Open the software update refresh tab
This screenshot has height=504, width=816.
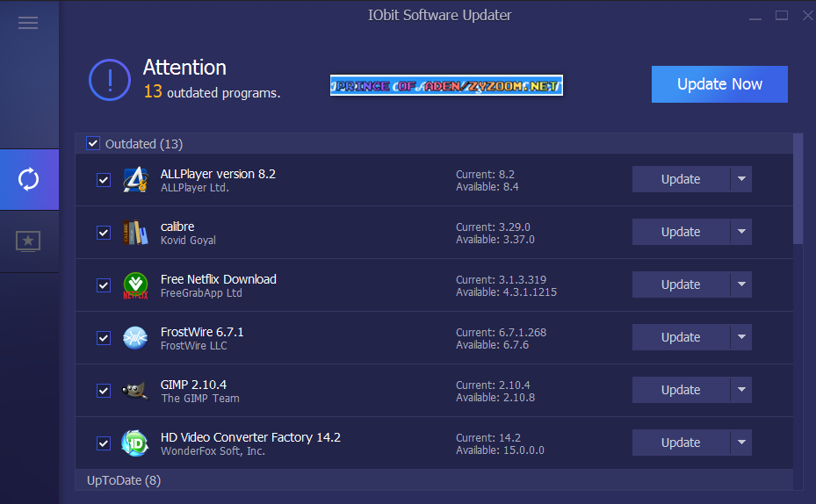[29, 179]
